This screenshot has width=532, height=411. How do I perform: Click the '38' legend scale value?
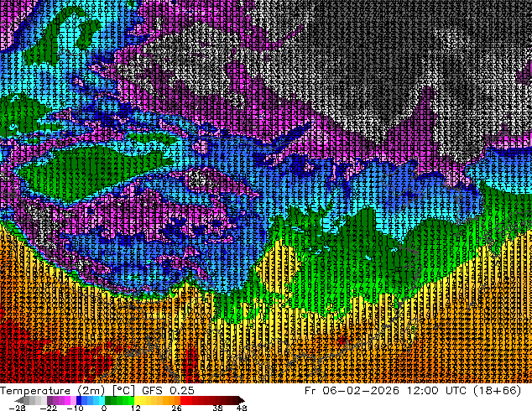click(218, 408)
